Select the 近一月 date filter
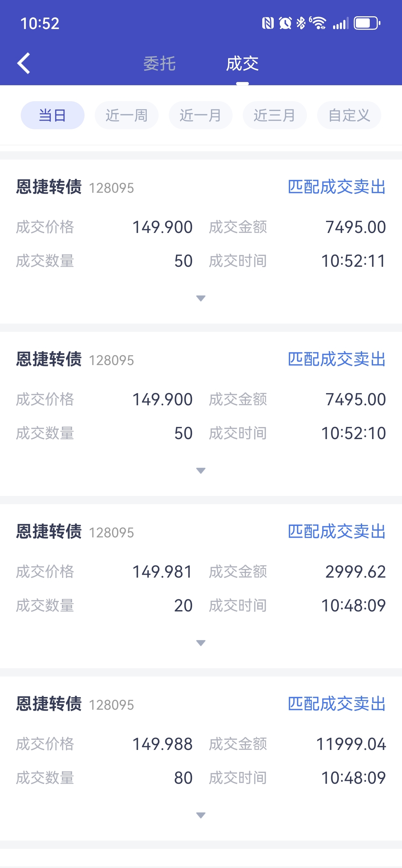The width and height of the screenshot is (402, 868). click(x=200, y=115)
